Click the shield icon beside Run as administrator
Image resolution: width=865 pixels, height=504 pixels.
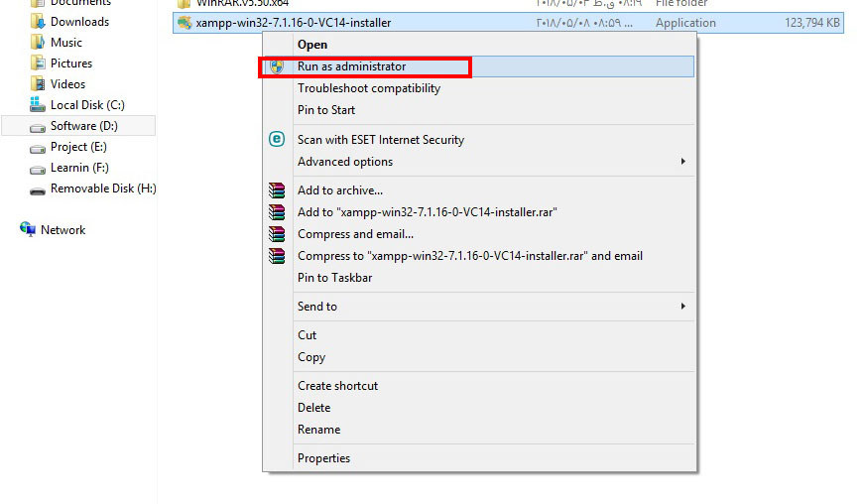coord(278,66)
